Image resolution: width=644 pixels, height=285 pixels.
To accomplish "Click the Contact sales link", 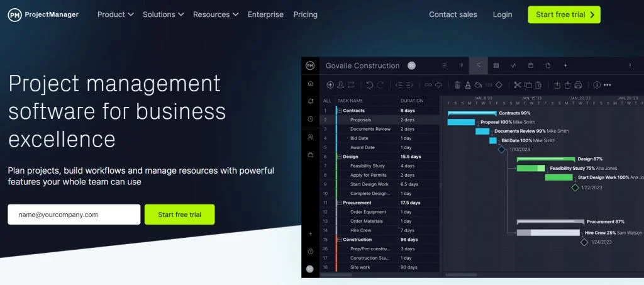I will [x=453, y=14].
